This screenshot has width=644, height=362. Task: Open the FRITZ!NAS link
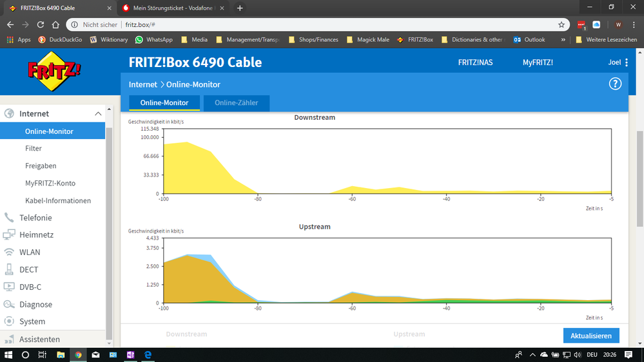(x=475, y=62)
